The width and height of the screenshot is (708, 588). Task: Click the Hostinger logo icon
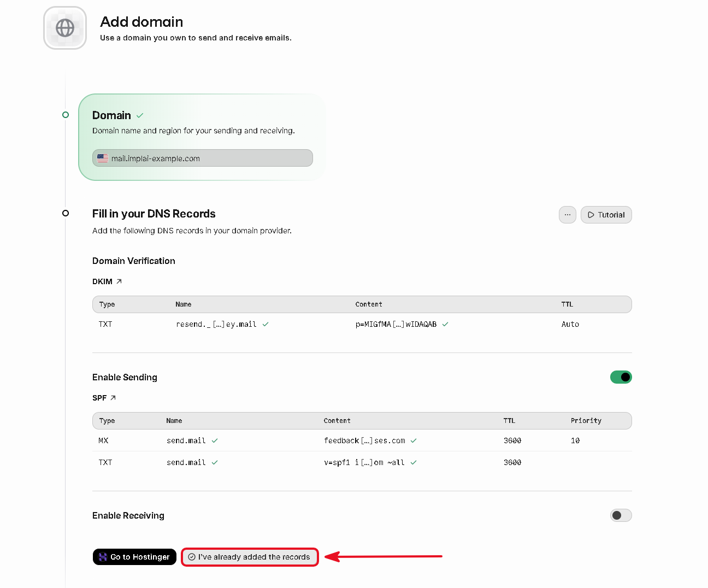[x=103, y=557]
